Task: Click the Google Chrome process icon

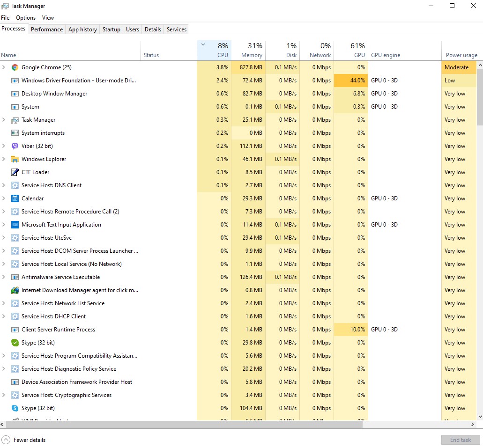Action: coord(15,67)
